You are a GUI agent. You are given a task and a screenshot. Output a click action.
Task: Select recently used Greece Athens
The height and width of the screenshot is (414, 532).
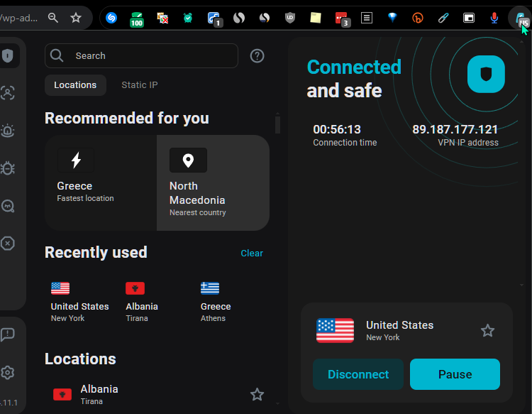(x=216, y=302)
